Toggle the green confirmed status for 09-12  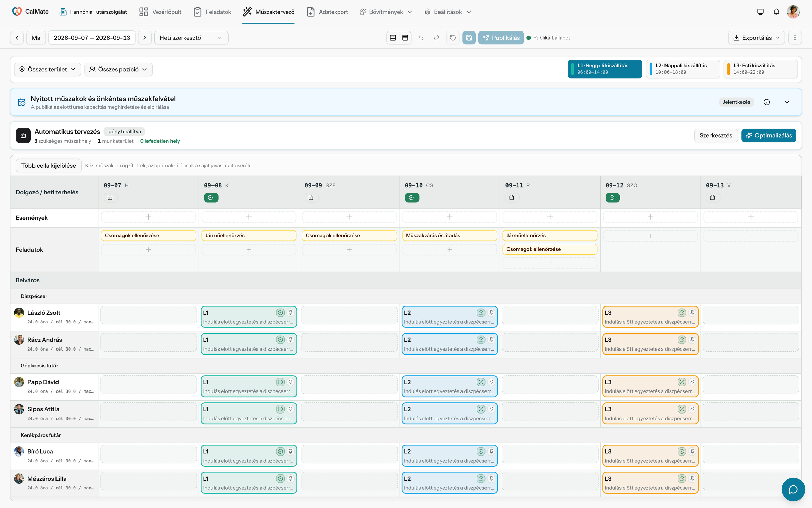point(612,198)
